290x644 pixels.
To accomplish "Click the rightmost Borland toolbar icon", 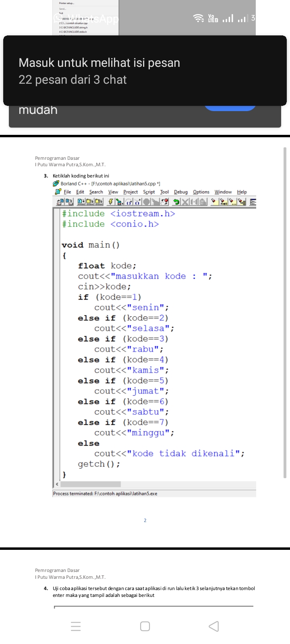I will 253,202.
